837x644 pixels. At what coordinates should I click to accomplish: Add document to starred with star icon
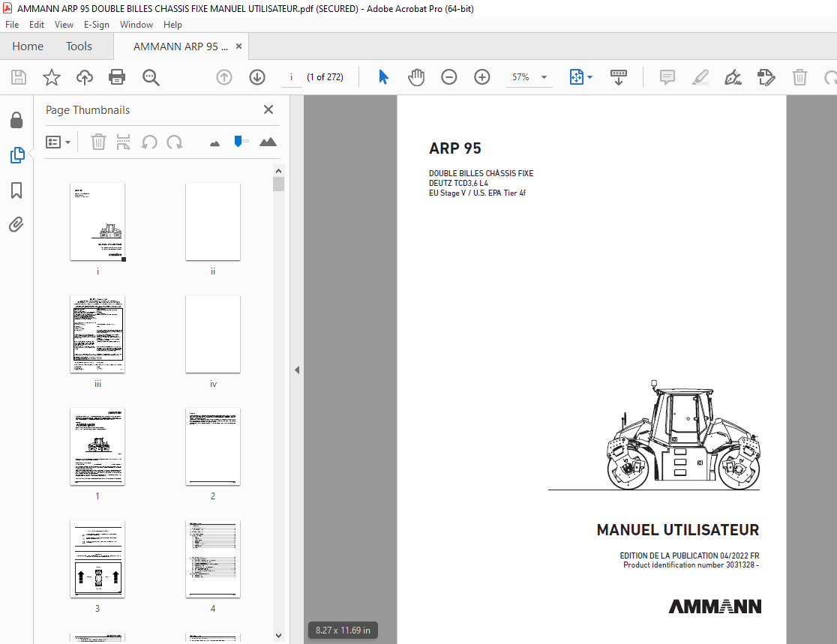[52, 77]
